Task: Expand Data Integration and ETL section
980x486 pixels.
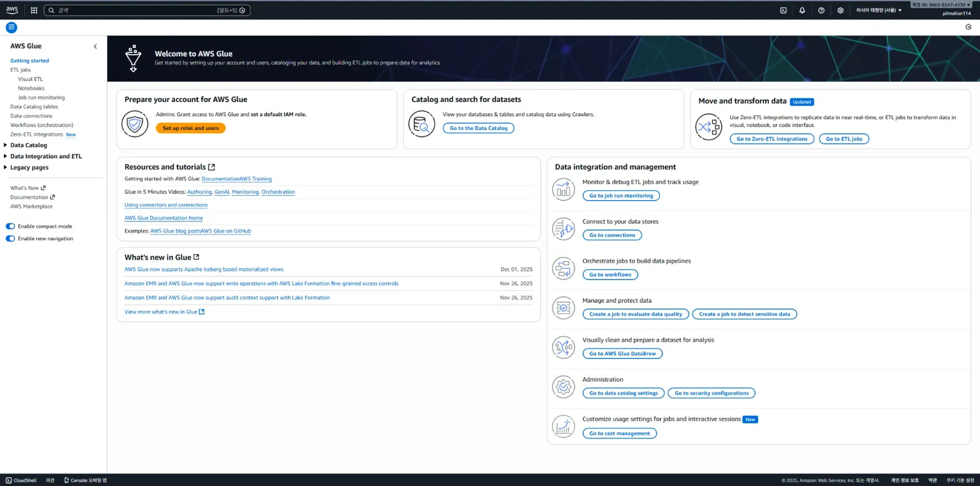Action: (x=6, y=156)
